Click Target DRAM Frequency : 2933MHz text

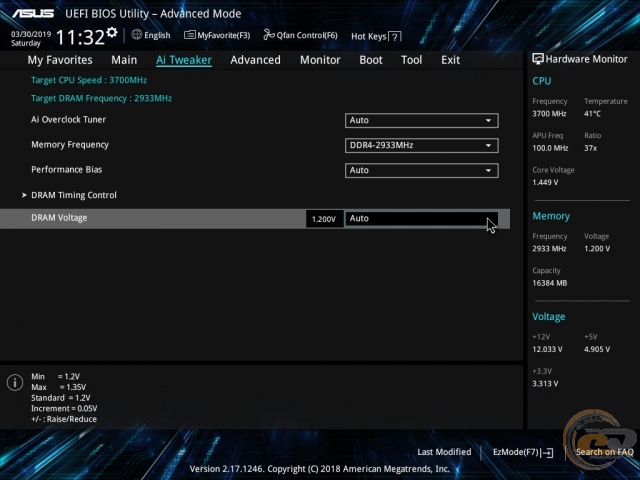[101, 98]
